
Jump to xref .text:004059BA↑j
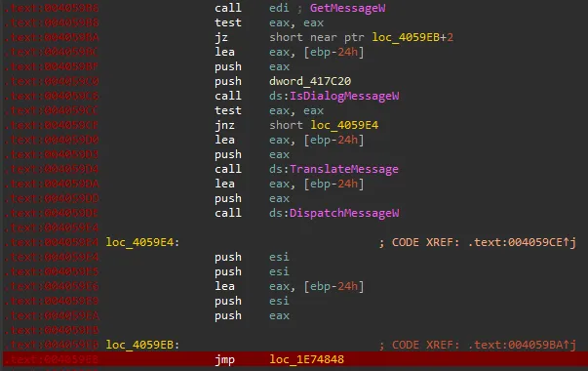(x=522, y=345)
